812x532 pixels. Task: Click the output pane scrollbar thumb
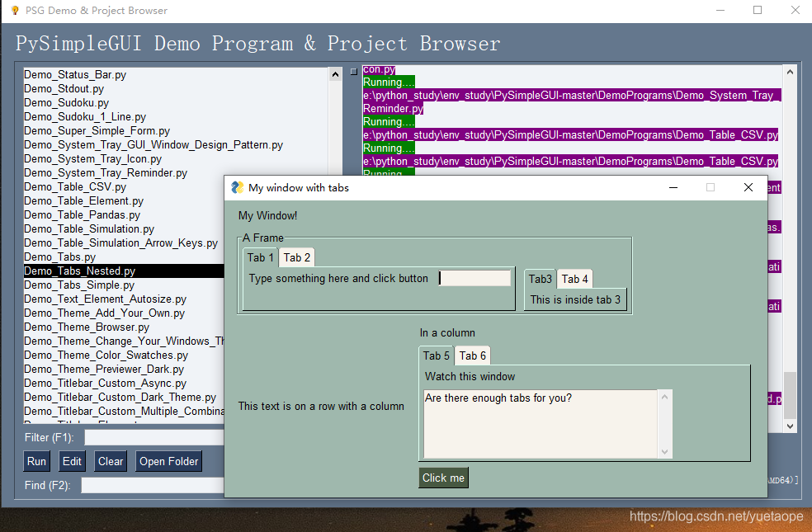790,395
